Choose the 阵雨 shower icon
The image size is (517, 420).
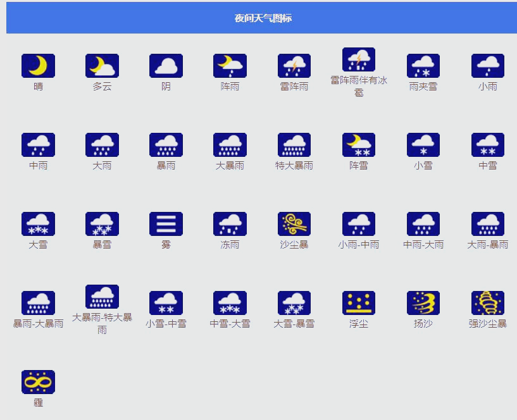[230, 66]
